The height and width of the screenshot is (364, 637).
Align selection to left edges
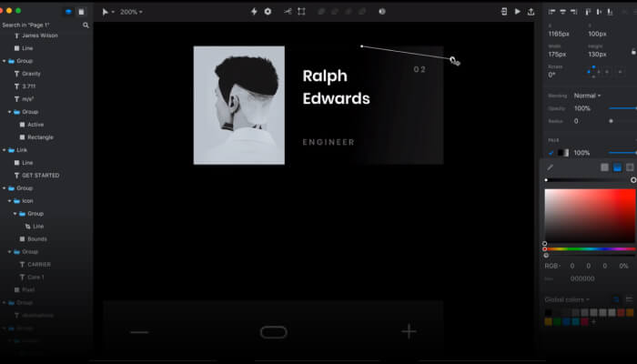pos(551,12)
